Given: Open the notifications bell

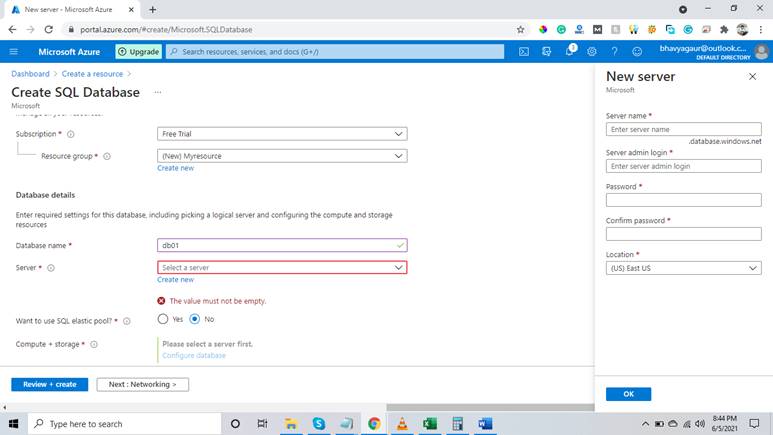Looking at the screenshot, I should (569, 51).
